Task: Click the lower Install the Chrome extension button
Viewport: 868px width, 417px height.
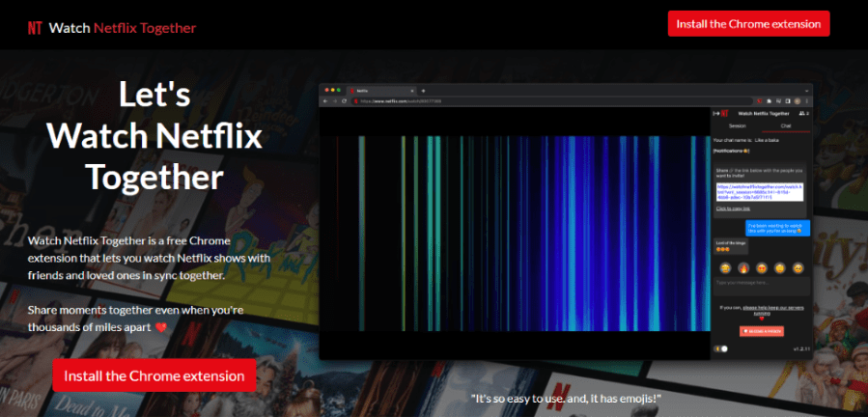Action: pyautogui.click(x=154, y=375)
